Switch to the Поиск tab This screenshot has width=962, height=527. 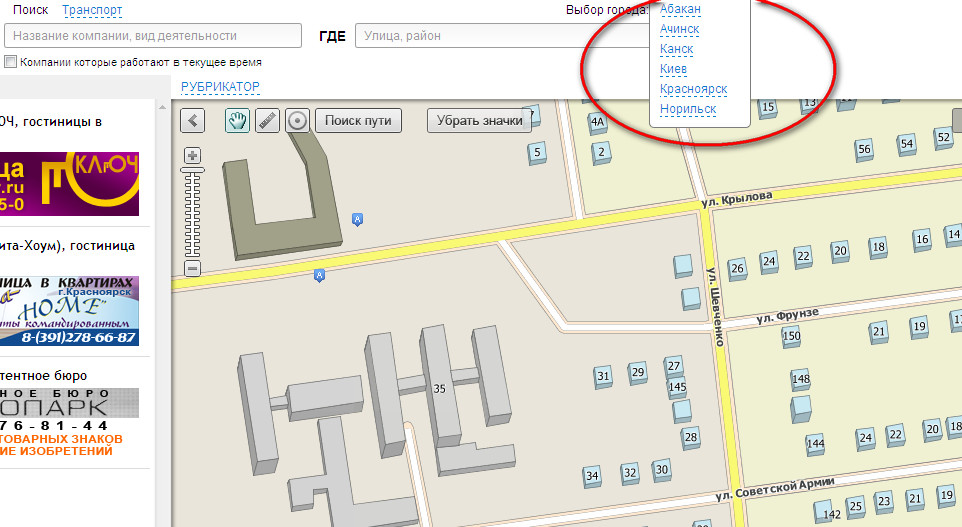click(30, 10)
